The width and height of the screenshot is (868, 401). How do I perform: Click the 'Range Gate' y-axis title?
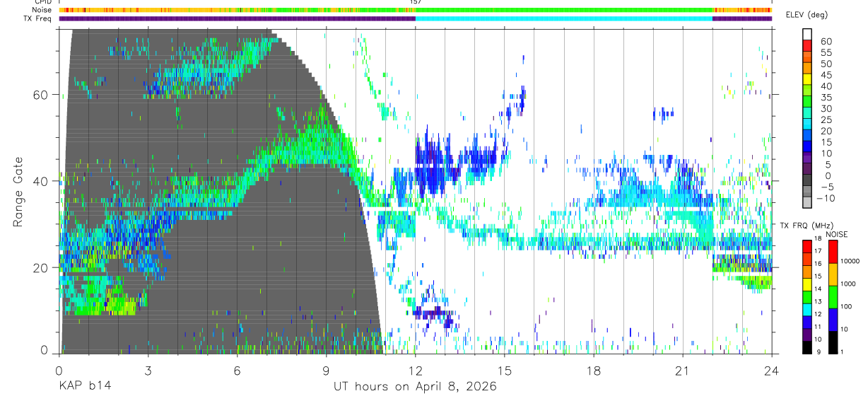coord(18,193)
